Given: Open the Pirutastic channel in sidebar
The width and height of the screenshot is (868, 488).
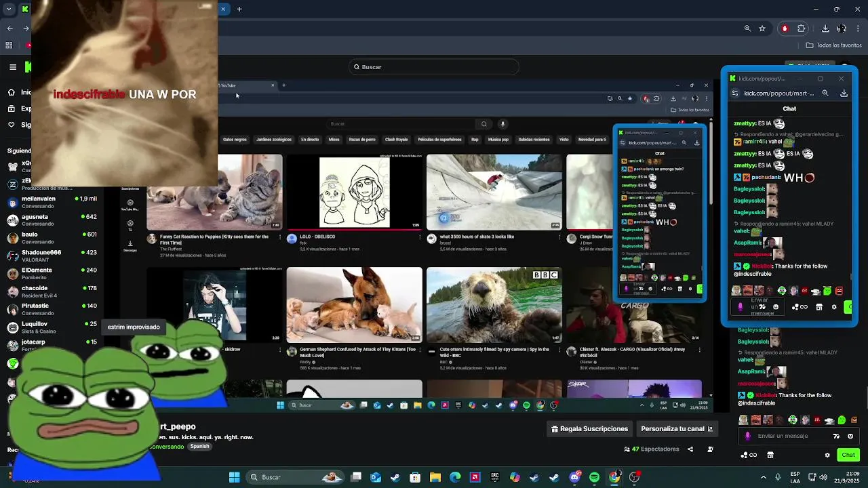Looking at the screenshot, I should tap(52, 309).
